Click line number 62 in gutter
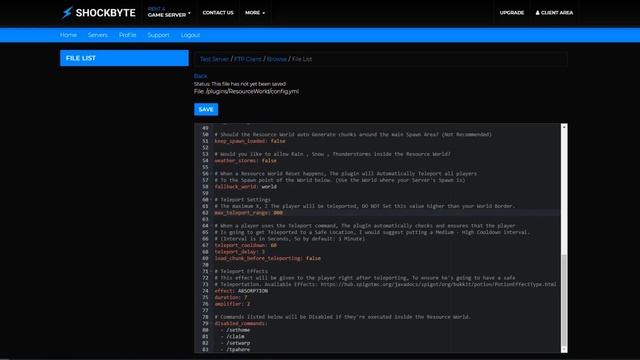Image resolution: width=640 pixels, height=360 pixels. [205, 213]
